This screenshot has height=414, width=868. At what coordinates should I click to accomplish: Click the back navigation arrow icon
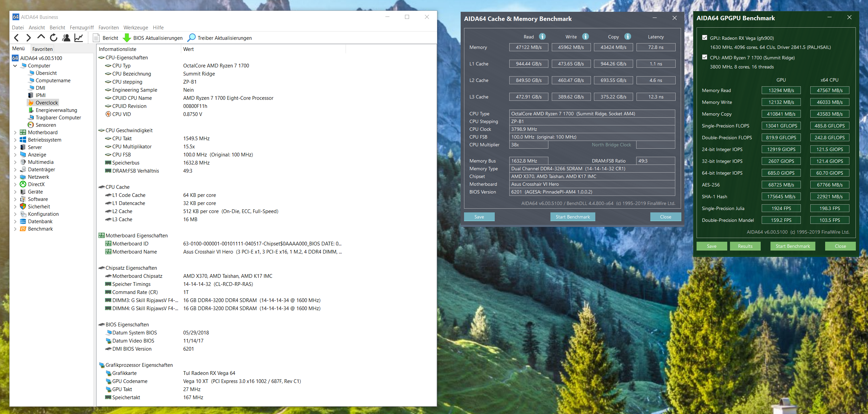click(x=16, y=38)
